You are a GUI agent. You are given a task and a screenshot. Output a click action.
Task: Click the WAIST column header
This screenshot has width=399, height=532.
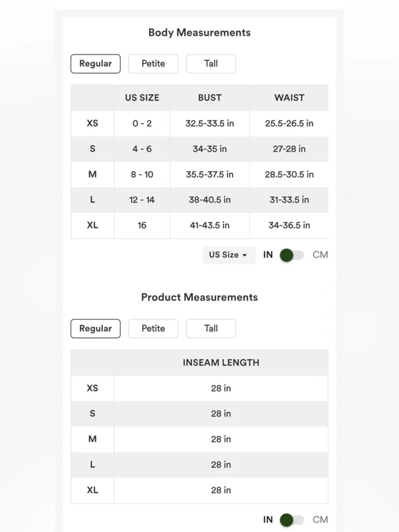(x=289, y=98)
